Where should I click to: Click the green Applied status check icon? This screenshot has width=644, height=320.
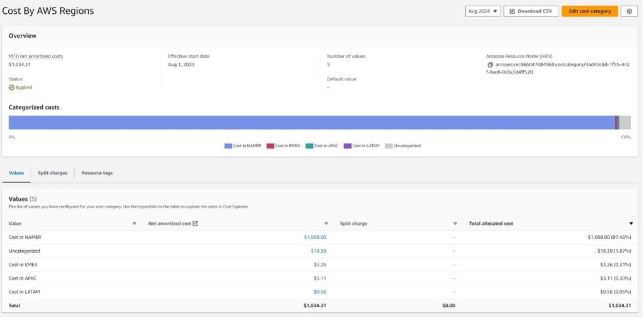tap(11, 87)
